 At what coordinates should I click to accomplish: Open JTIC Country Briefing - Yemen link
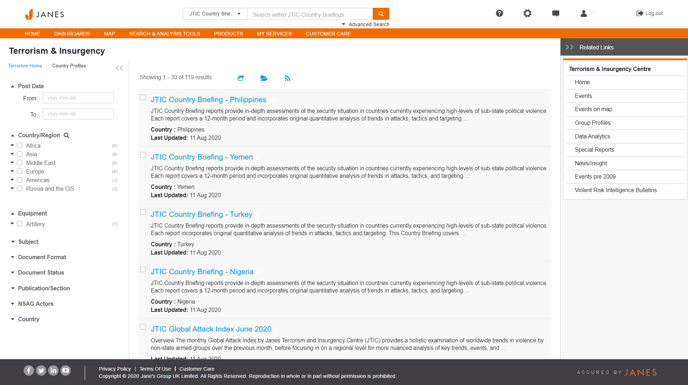[x=202, y=157]
